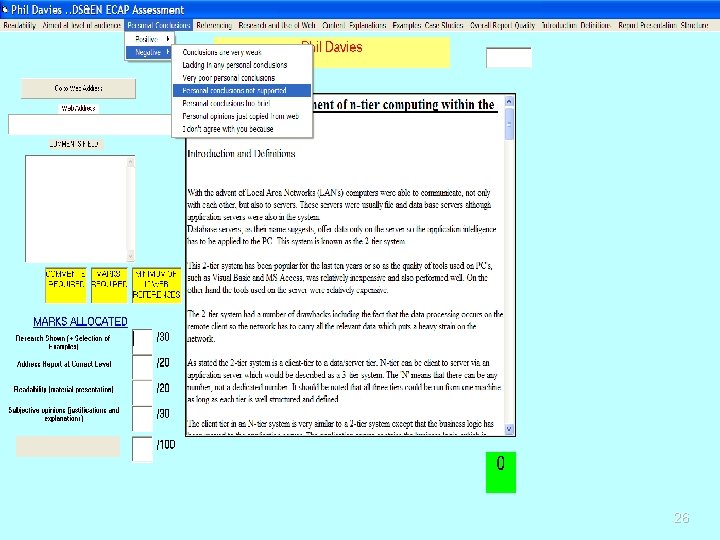
Task: Click the 'Introduction and Definitions' heading in the report
Action: tap(241, 154)
